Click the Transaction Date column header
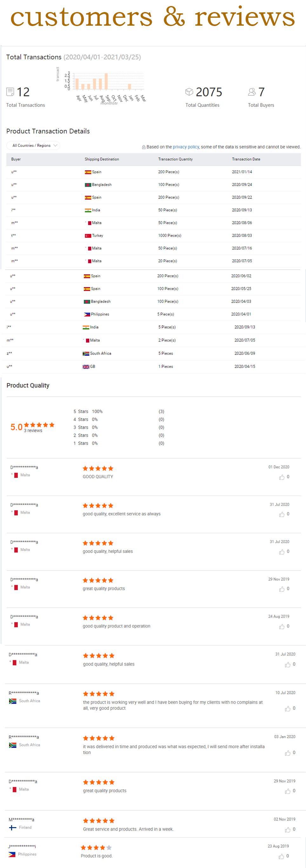 click(x=246, y=160)
